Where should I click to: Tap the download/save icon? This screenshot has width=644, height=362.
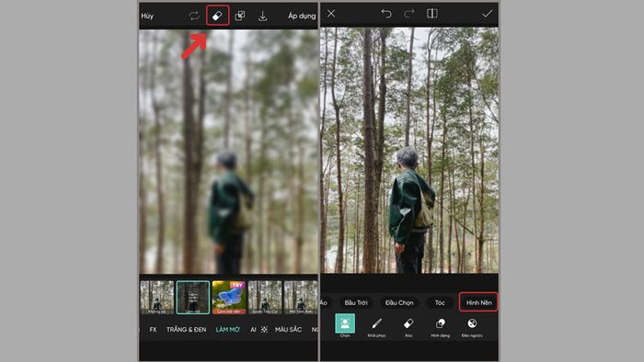pyautogui.click(x=262, y=16)
